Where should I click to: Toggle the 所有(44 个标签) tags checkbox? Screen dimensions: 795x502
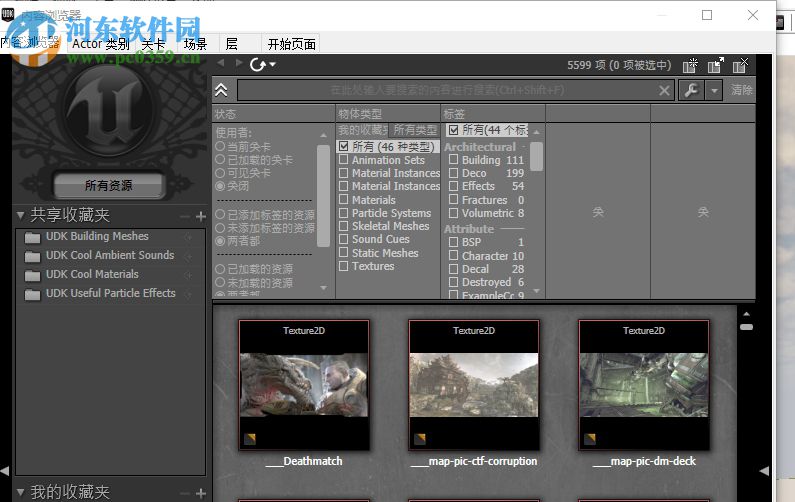point(454,130)
